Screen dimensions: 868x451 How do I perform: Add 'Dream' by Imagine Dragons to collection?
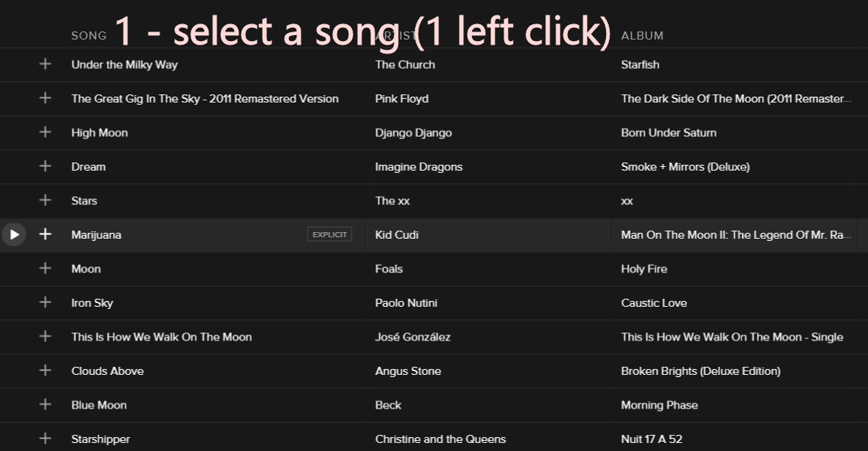click(x=45, y=166)
